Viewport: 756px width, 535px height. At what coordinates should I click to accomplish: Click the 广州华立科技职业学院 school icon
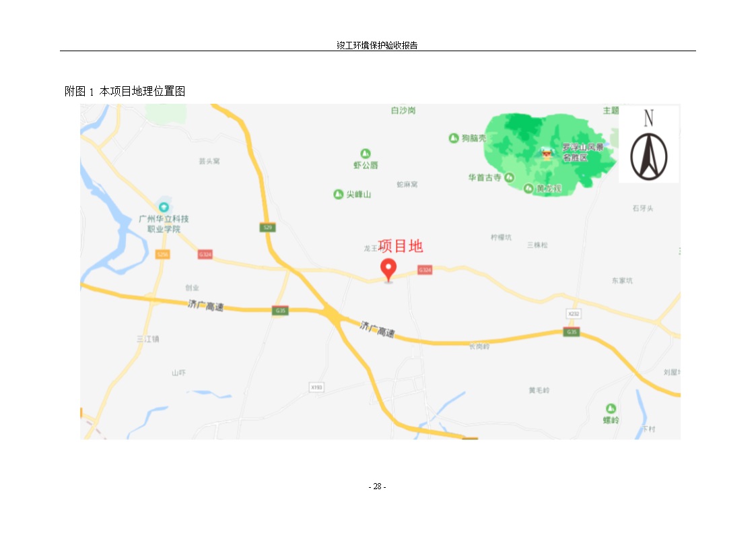pos(164,207)
